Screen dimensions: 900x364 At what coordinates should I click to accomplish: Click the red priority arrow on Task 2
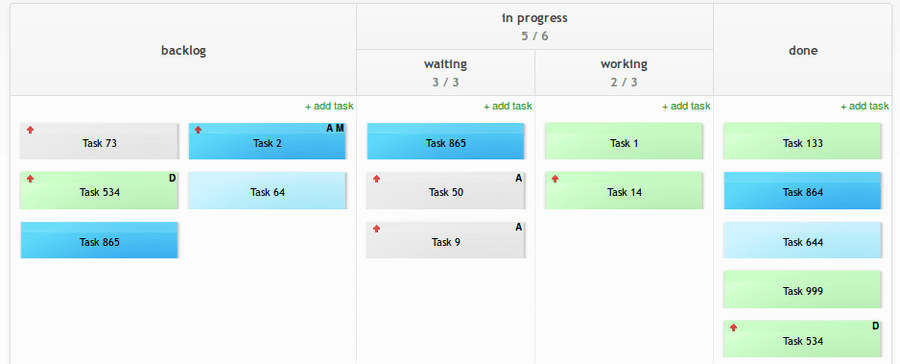(x=199, y=130)
